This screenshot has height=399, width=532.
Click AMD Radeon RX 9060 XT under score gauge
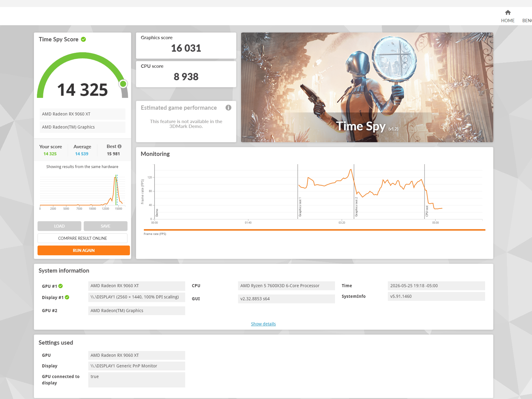pos(82,114)
